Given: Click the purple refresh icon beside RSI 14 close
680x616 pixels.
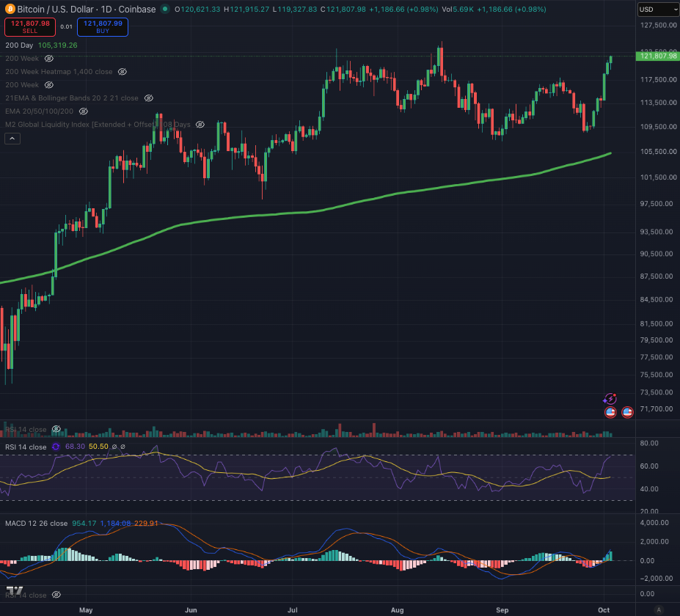Looking at the screenshot, I should click(x=56, y=447).
